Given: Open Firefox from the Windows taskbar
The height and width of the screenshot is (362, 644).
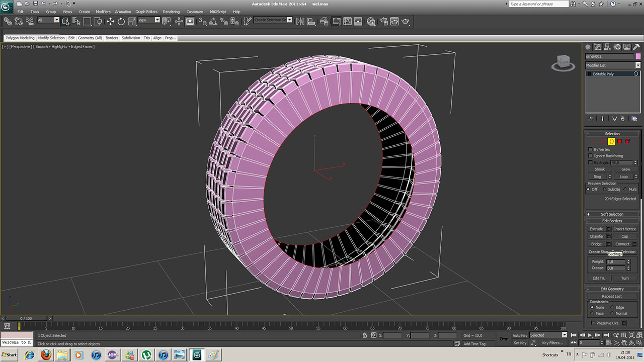Looking at the screenshot, I should [46, 355].
